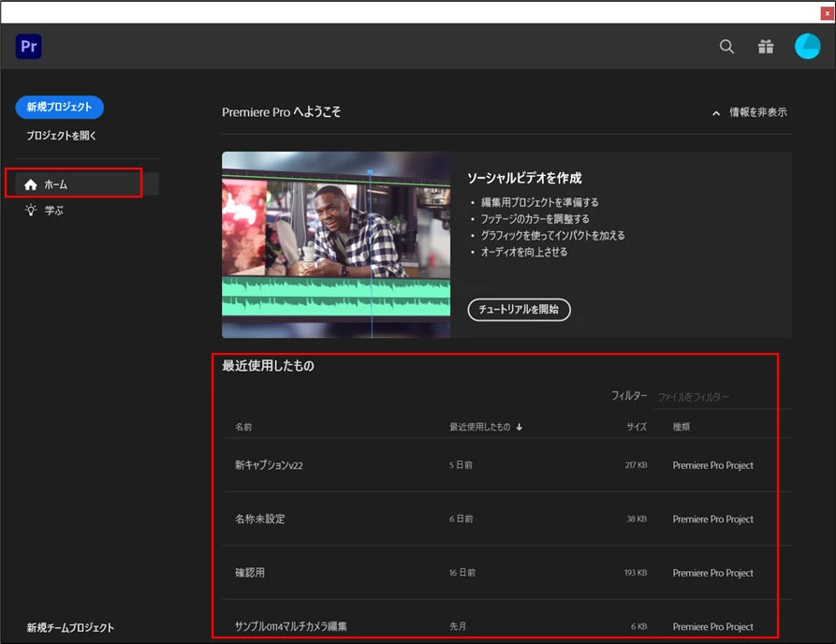Collapse welcome section with chevron arrow
The height and width of the screenshot is (644, 836).
tap(716, 113)
